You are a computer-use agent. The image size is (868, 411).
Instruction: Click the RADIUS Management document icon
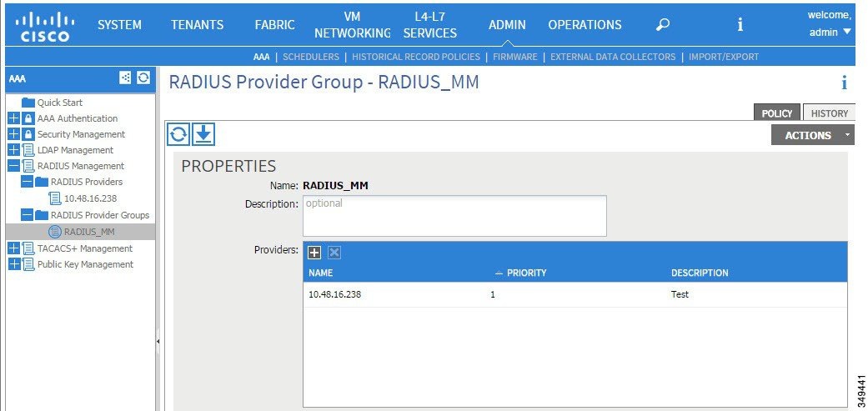pos(29,165)
